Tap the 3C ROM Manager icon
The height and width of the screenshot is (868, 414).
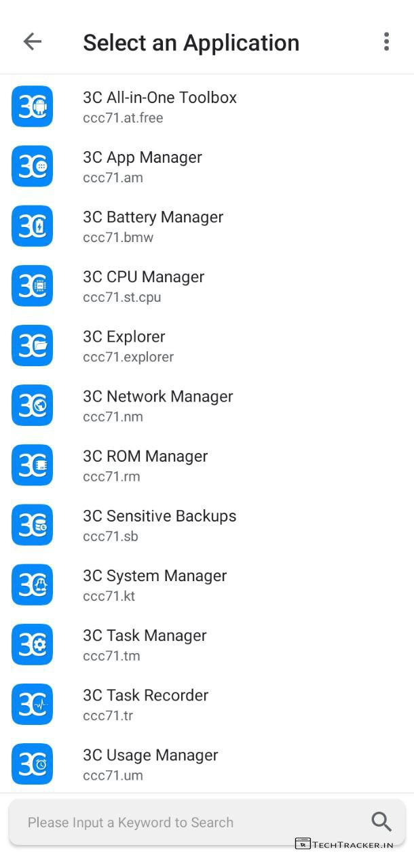[32, 465]
